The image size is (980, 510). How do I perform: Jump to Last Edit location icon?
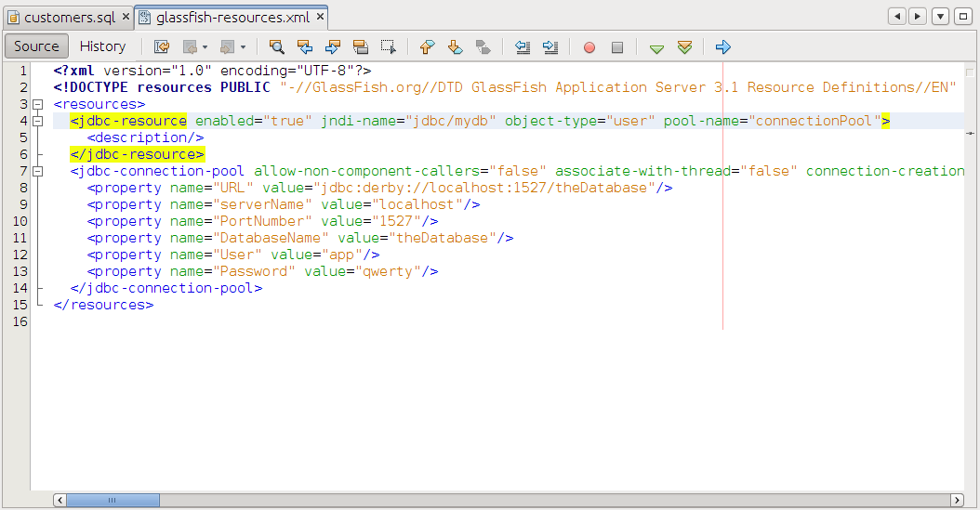pos(162,46)
